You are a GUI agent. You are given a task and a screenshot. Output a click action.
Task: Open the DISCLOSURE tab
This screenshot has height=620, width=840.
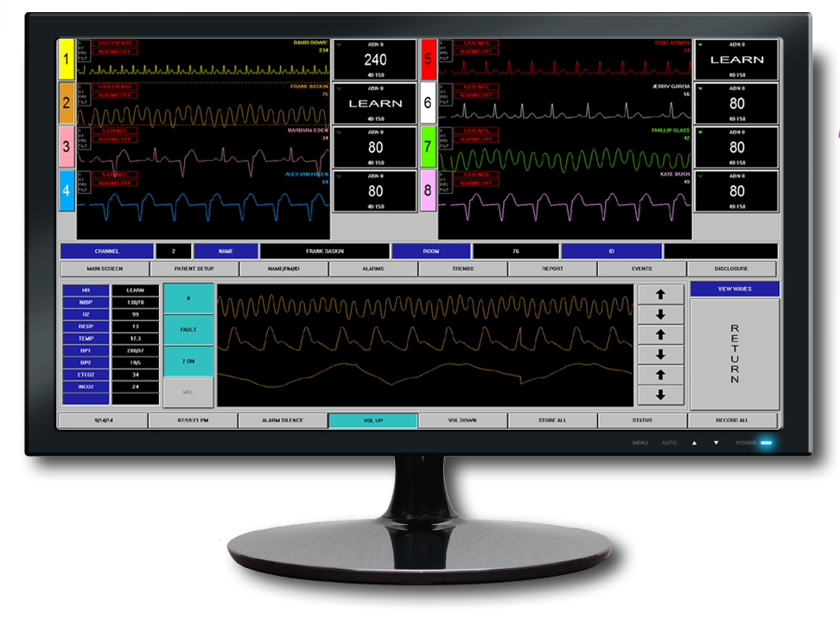click(730, 268)
